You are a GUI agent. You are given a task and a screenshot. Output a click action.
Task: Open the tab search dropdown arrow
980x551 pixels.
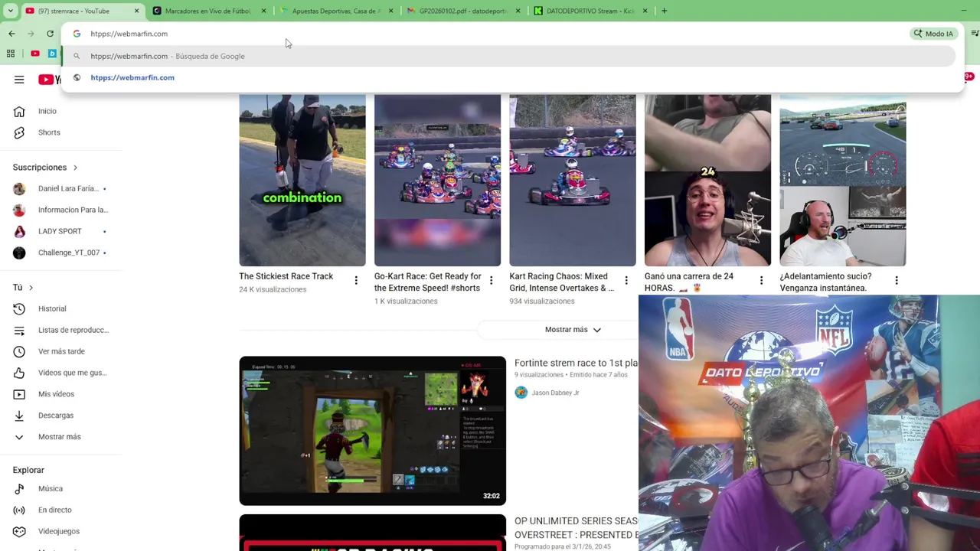point(10,11)
